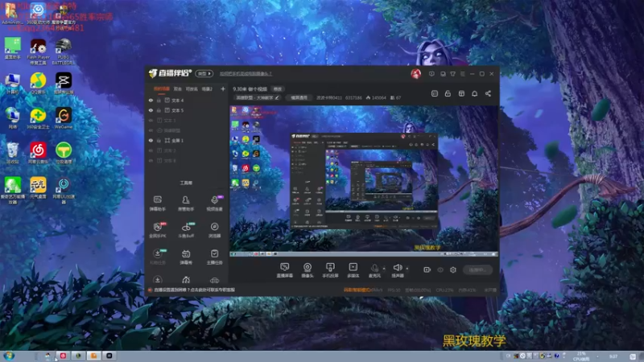Expand the 扬声器 speaker volume arrow

pos(407,269)
